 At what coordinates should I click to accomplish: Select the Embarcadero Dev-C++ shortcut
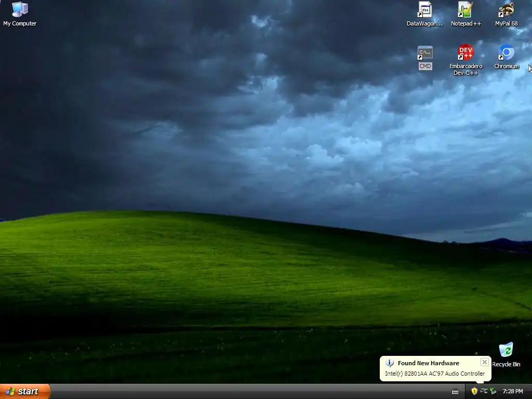click(465, 60)
